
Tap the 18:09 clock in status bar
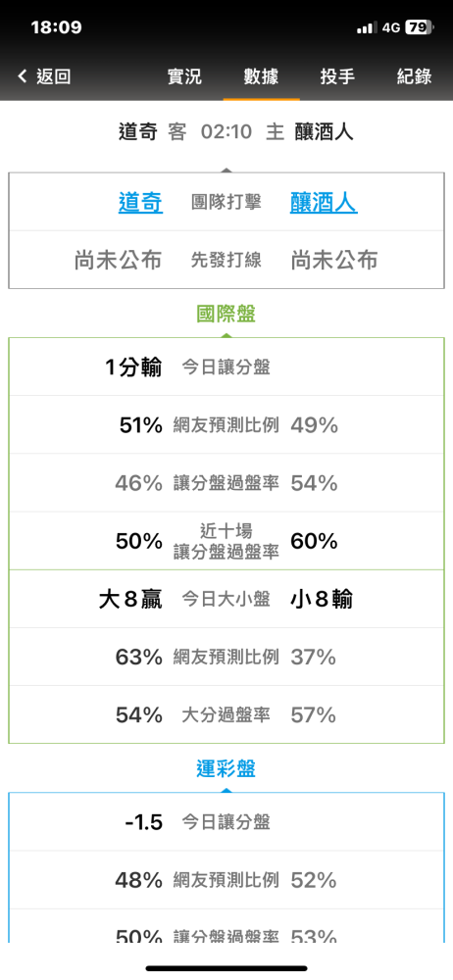pyautogui.click(x=56, y=27)
